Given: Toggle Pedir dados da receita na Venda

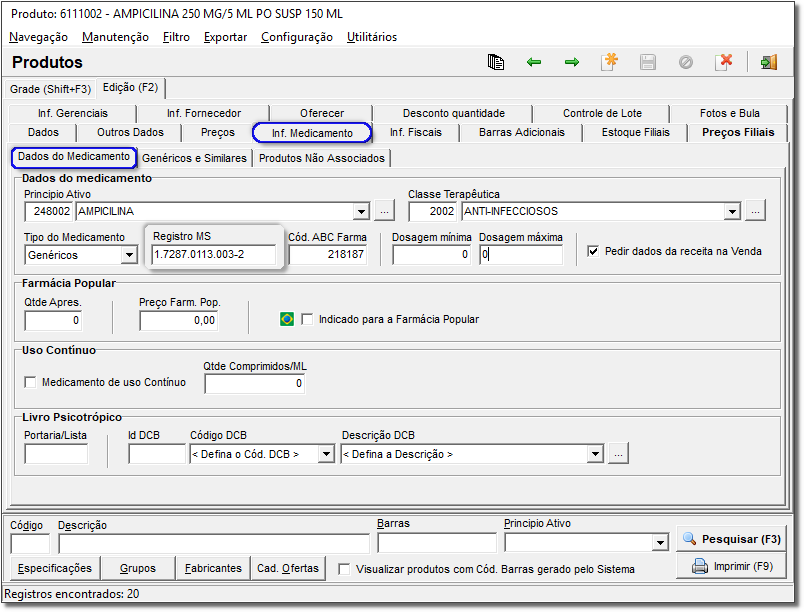Looking at the screenshot, I should click(593, 251).
